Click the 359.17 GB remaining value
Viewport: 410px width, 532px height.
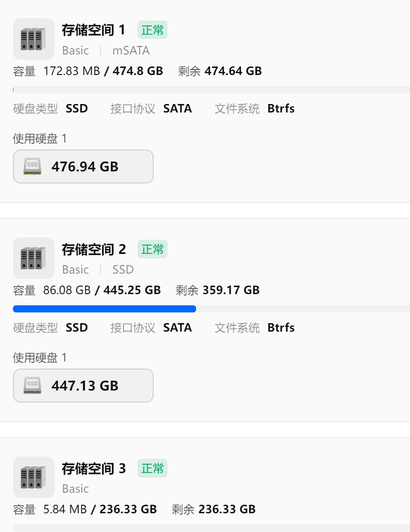tap(231, 290)
